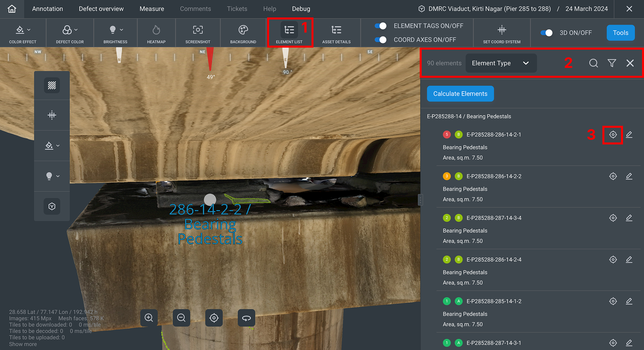
Task: Edit element E-P285288-287-14-3-1
Action: coord(629,343)
